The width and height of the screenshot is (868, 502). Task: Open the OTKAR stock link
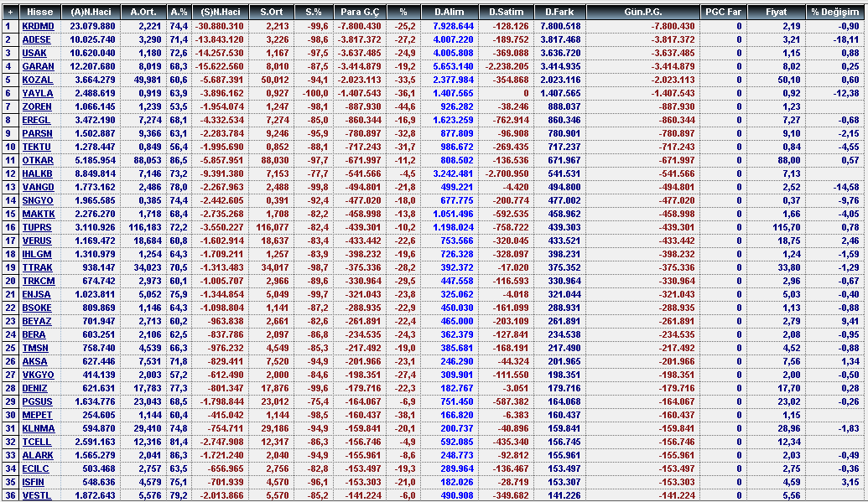click(39, 161)
